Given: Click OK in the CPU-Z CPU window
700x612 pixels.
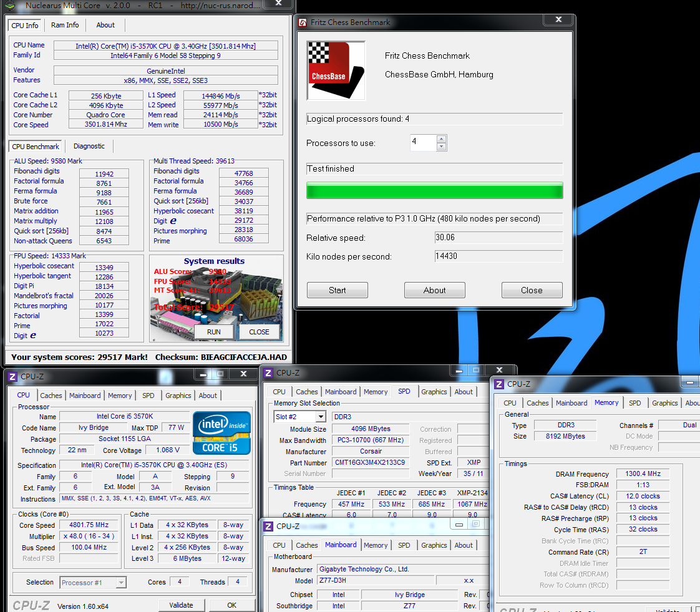Looking at the screenshot, I should 231,605.
